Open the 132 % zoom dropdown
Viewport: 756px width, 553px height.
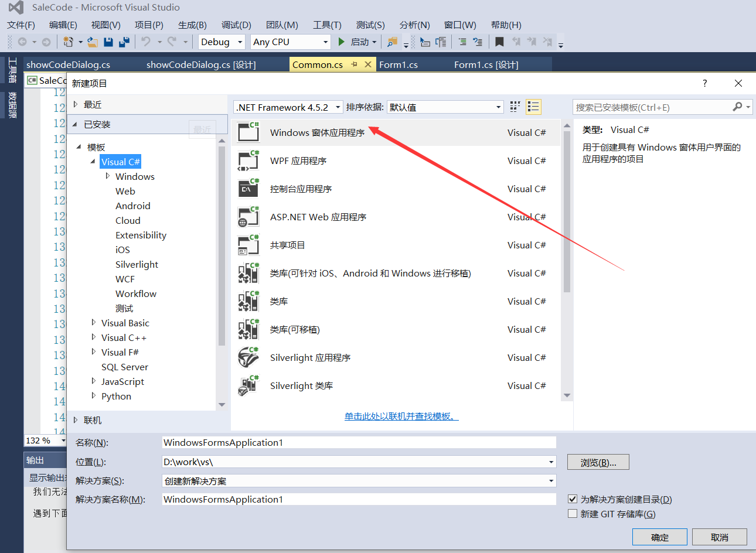click(63, 441)
